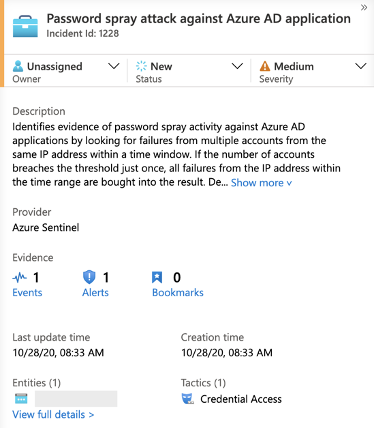Click the description paragraph text
This screenshot has height=429, width=375.
176,155
